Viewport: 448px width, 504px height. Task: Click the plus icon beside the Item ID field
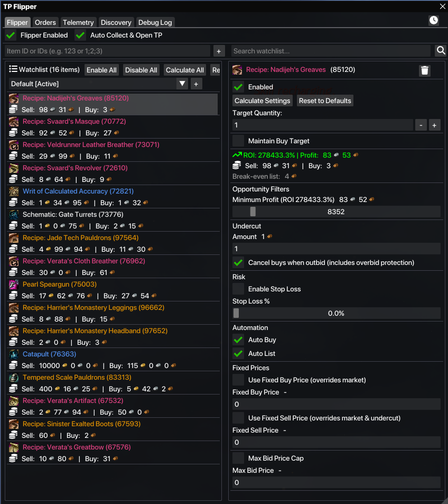(219, 51)
